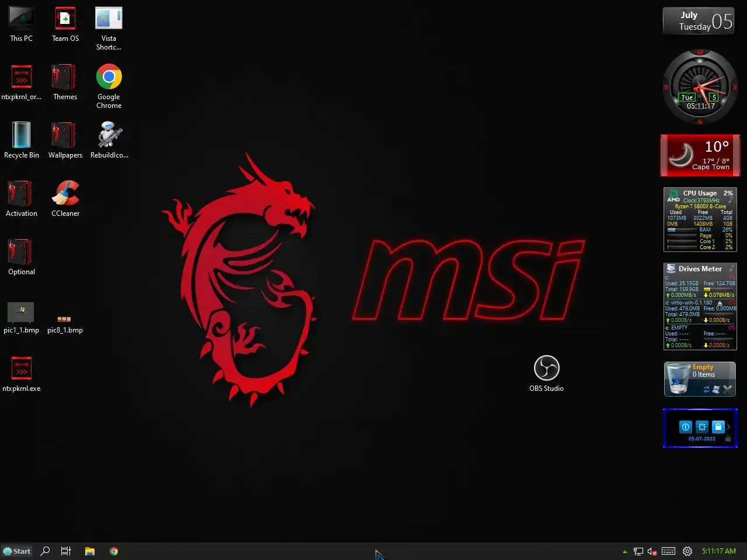Click the restart spinner button in control gadget
The width and height of the screenshot is (747, 560).
tap(702, 427)
